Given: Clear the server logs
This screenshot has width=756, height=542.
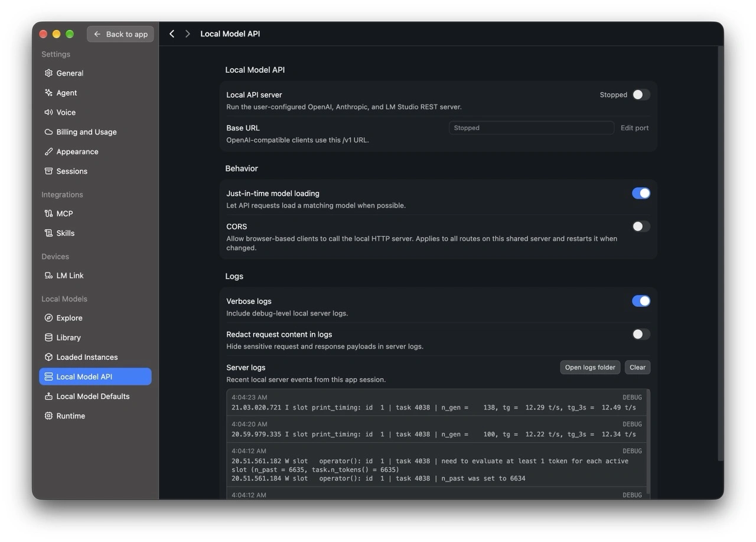Looking at the screenshot, I should tap(637, 368).
